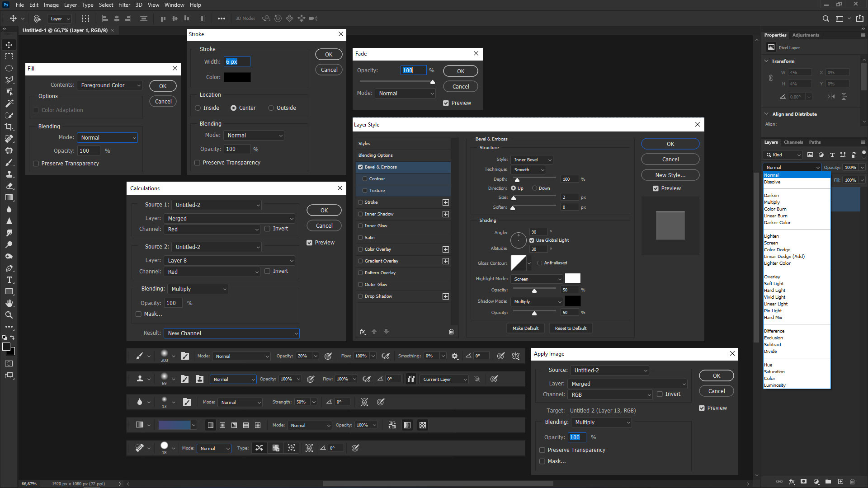Screen dimensions: 868x488
Task: Open the Technique dropdown in Bevel & Emboss
Action: coord(528,169)
